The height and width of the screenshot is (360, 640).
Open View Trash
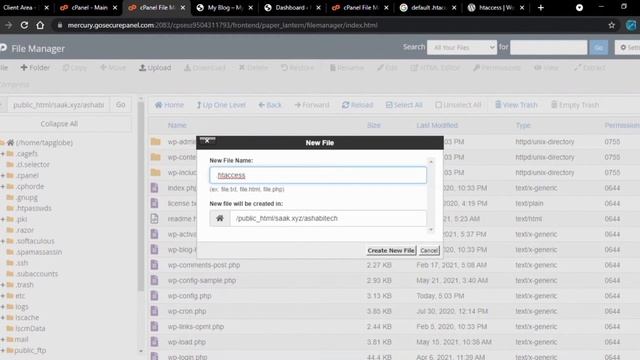click(x=516, y=105)
